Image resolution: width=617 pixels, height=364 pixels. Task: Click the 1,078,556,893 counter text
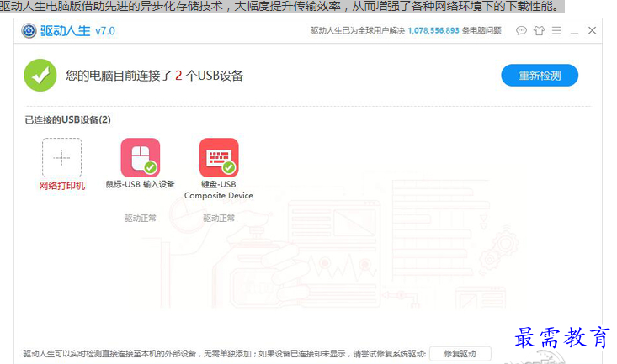[x=433, y=30]
